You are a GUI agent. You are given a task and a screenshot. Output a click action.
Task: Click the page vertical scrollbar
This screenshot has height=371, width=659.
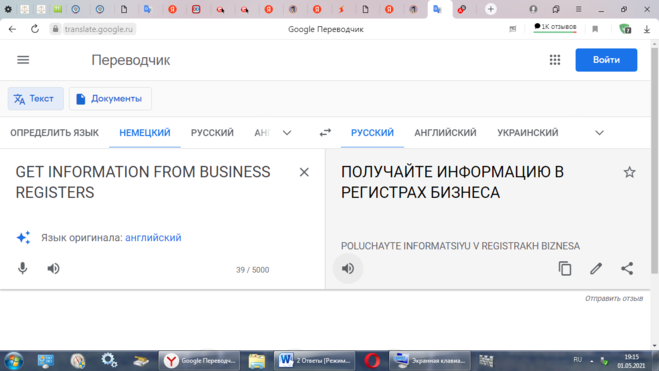tap(654, 160)
